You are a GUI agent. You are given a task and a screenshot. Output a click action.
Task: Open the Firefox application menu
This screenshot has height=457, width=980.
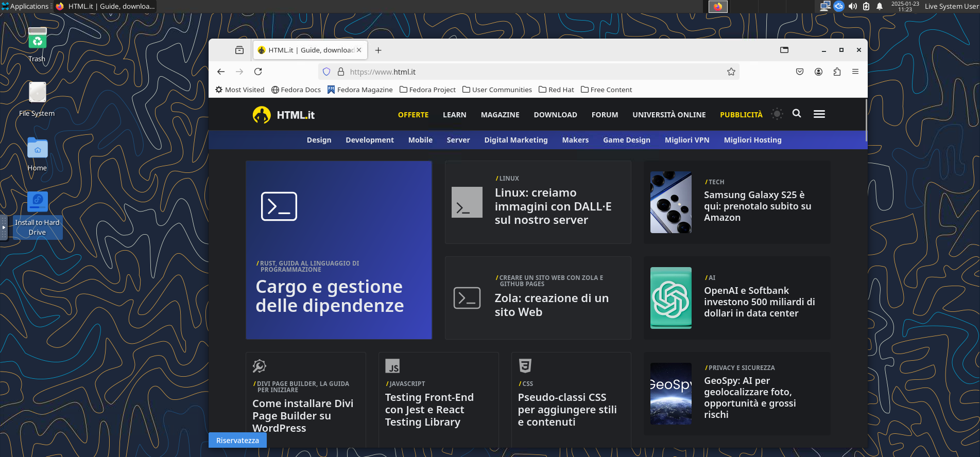(855, 72)
